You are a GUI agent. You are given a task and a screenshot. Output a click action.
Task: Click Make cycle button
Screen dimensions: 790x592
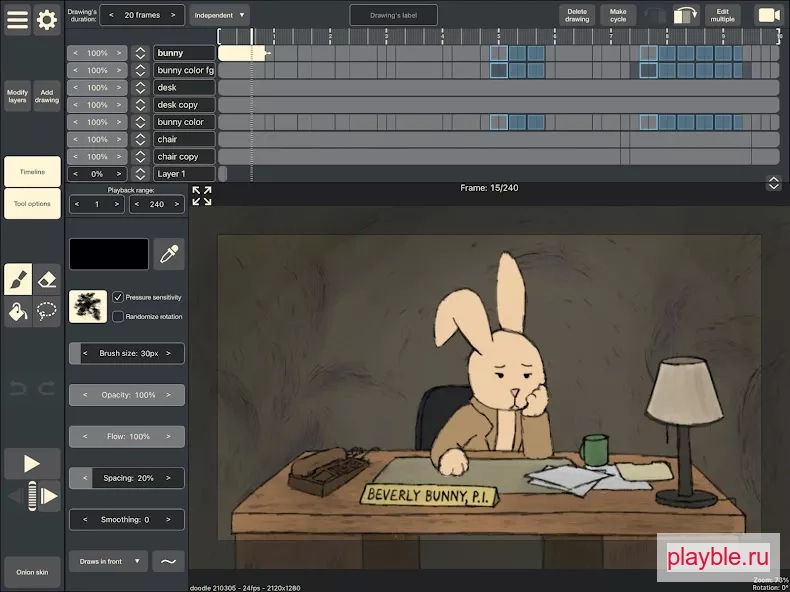pyautogui.click(x=618, y=15)
